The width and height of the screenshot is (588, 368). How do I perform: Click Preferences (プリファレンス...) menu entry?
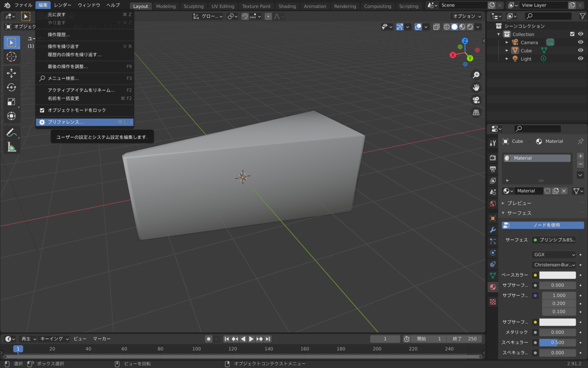coord(84,122)
